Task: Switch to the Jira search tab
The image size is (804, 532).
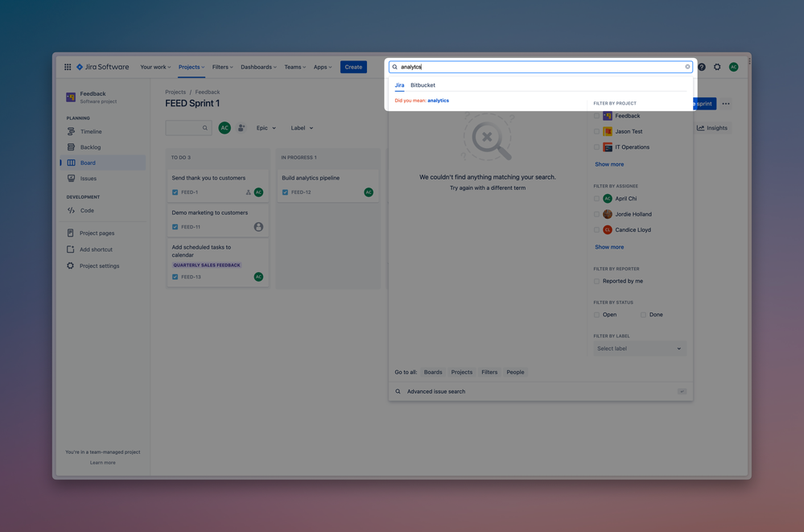Action: (399, 85)
